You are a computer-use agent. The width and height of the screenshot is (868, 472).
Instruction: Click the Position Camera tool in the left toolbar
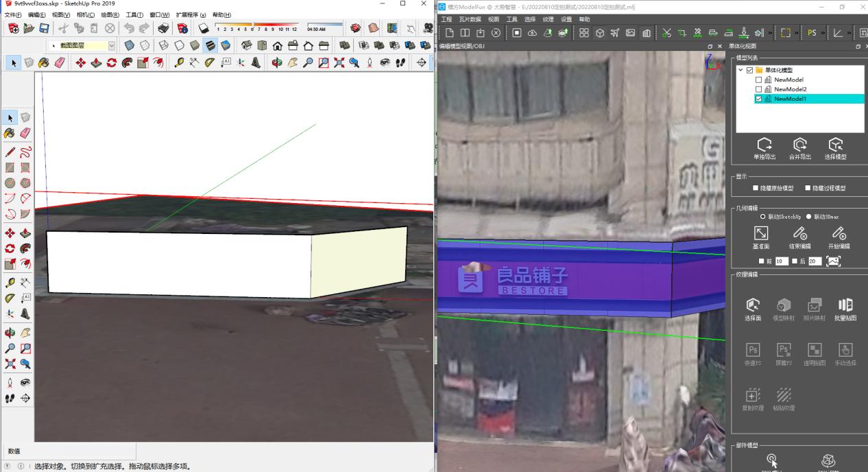tap(10, 382)
